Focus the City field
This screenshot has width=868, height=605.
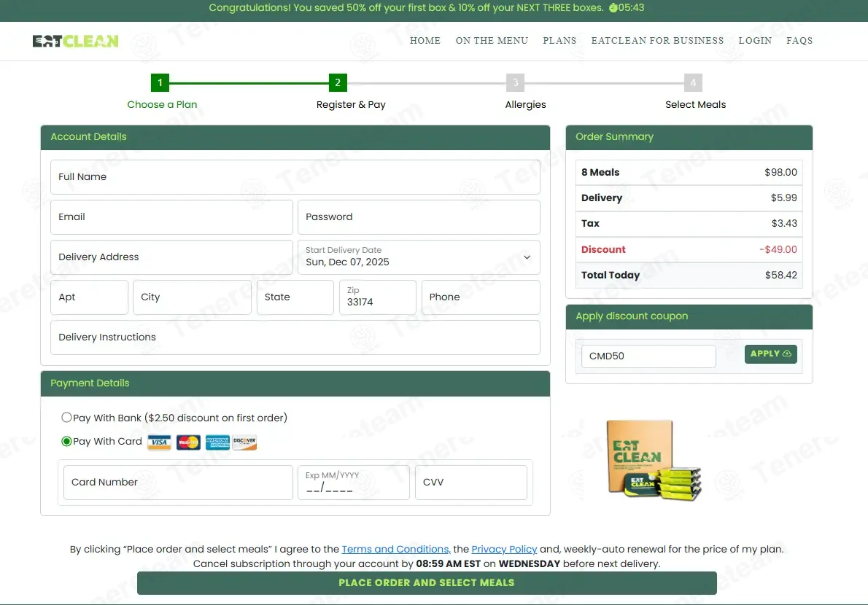point(192,297)
